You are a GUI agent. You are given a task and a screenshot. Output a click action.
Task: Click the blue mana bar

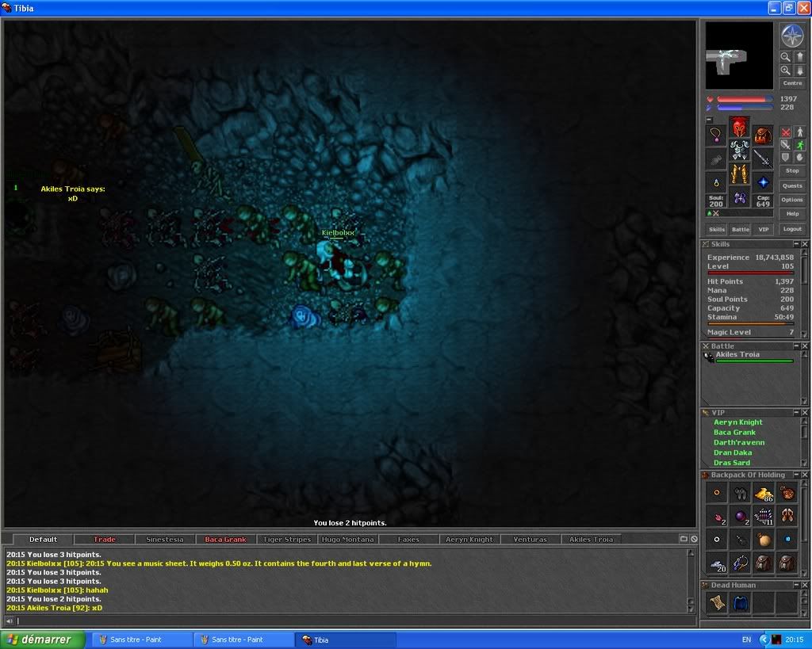click(745, 108)
